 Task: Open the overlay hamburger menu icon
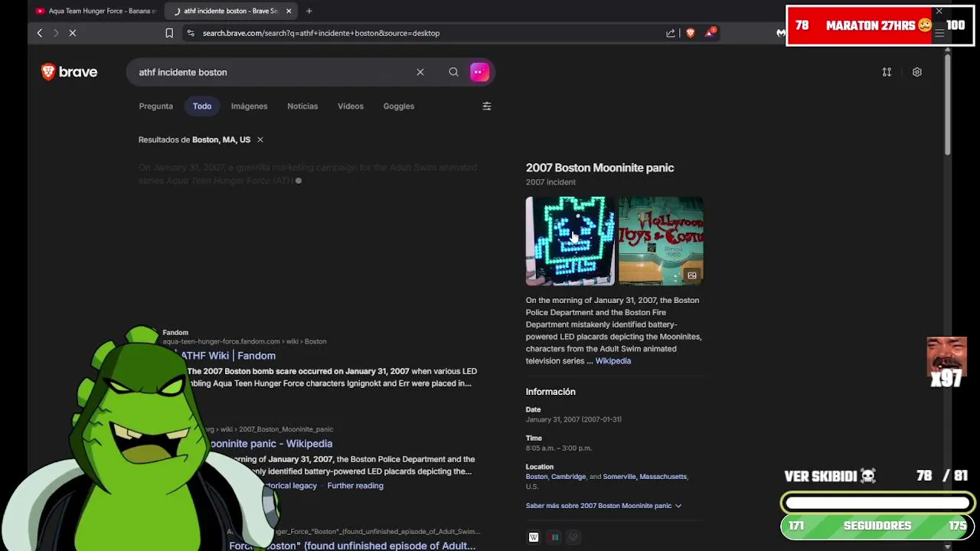939,33
